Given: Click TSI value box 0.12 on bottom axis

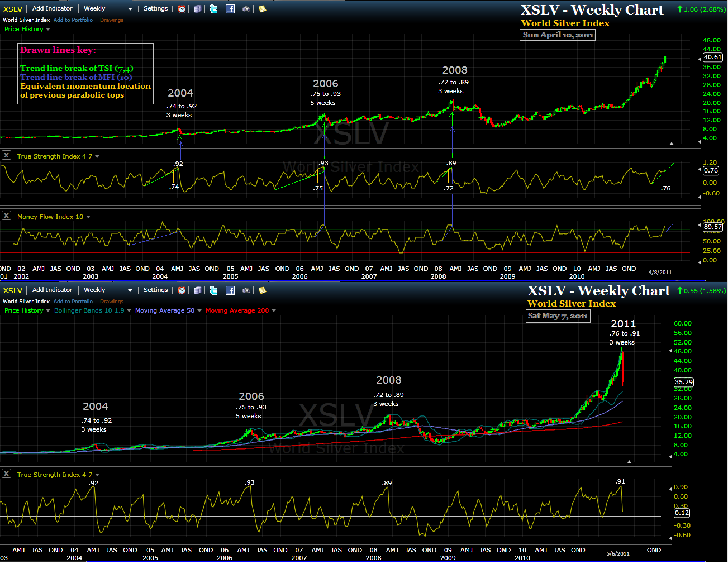Looking at the screenshot, I should [682, 513].
